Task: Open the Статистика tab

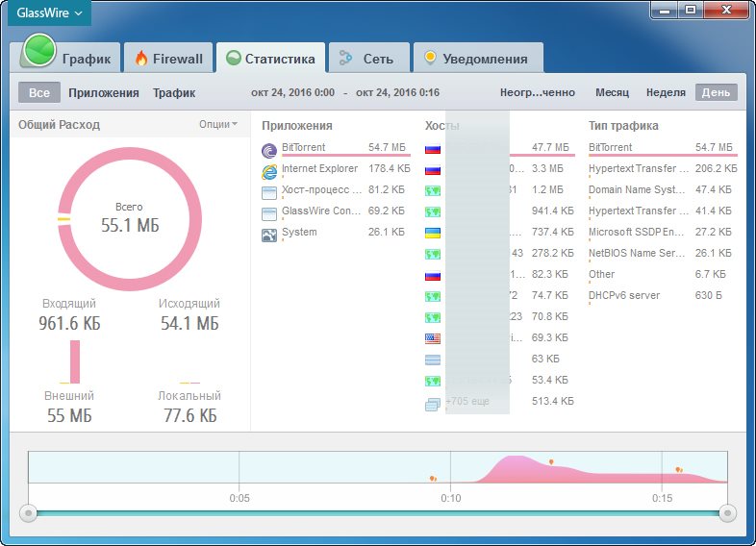Action: click(x=270, y=58)
